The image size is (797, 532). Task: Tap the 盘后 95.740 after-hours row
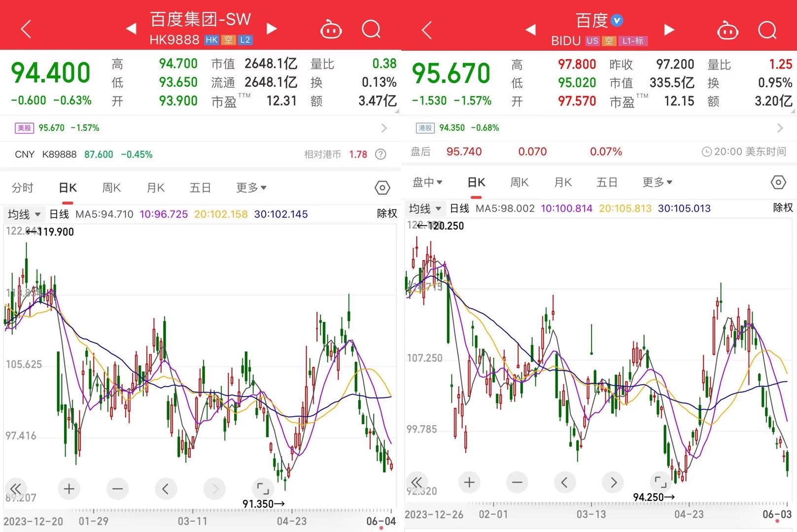[599, 152]
